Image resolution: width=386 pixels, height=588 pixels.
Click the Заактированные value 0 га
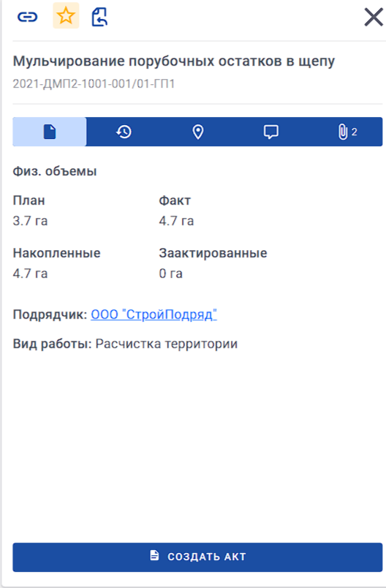(x=170, y=274)
